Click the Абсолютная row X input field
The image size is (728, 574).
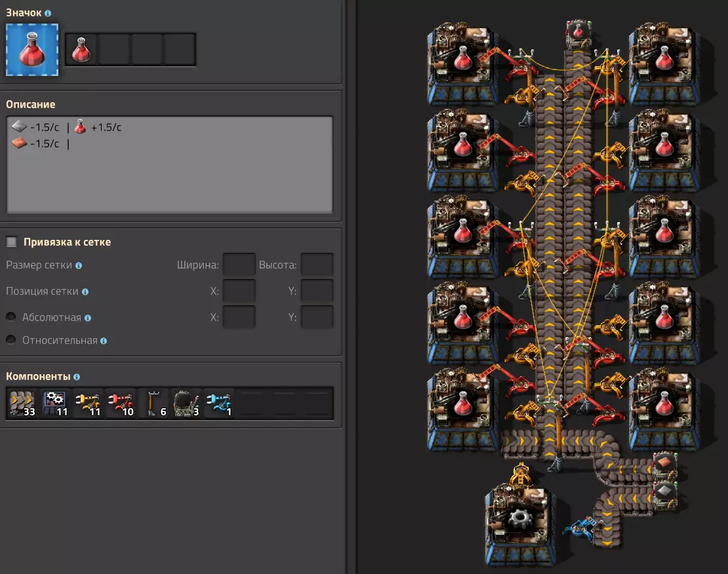[x=239, y=316]
